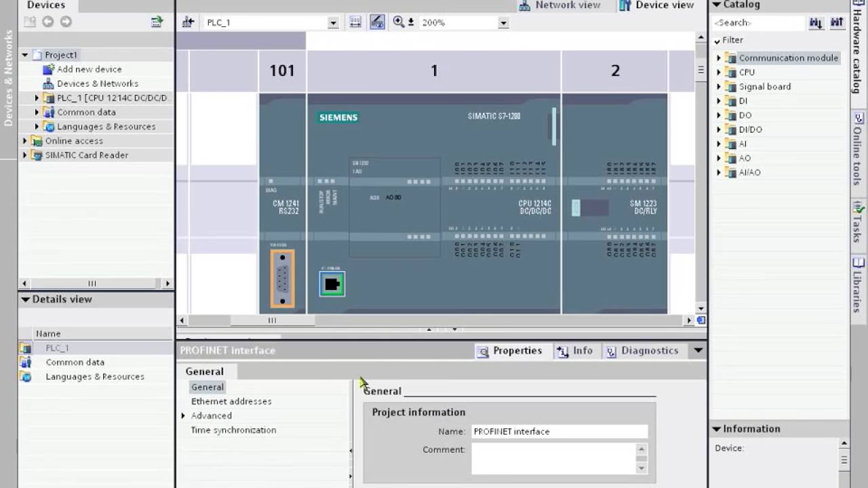
Task: Switch to Device view tab
Action: [656, 5]
